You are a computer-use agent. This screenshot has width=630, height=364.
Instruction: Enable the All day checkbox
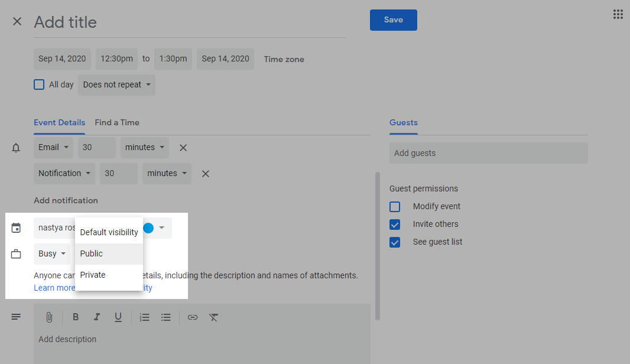(39, 84)
